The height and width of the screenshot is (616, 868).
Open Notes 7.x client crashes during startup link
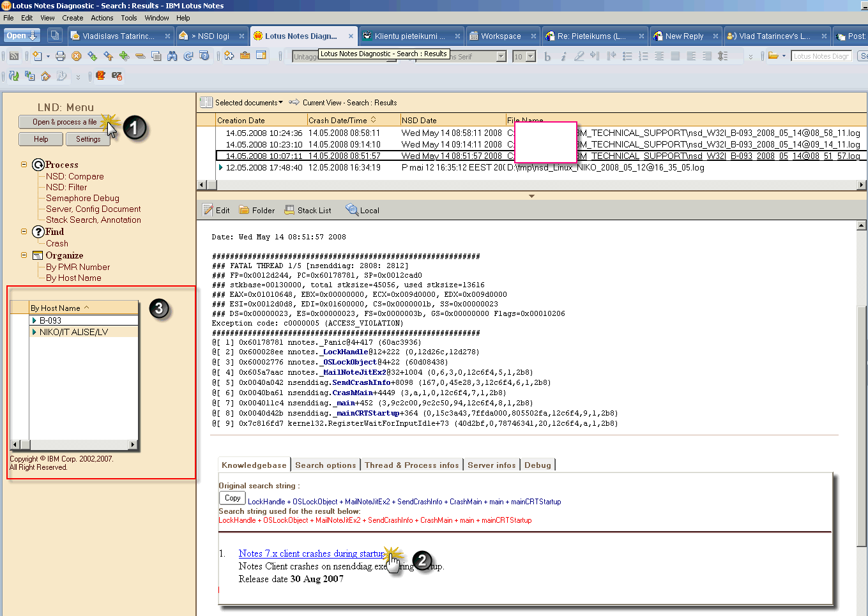(x=311, y=553)
